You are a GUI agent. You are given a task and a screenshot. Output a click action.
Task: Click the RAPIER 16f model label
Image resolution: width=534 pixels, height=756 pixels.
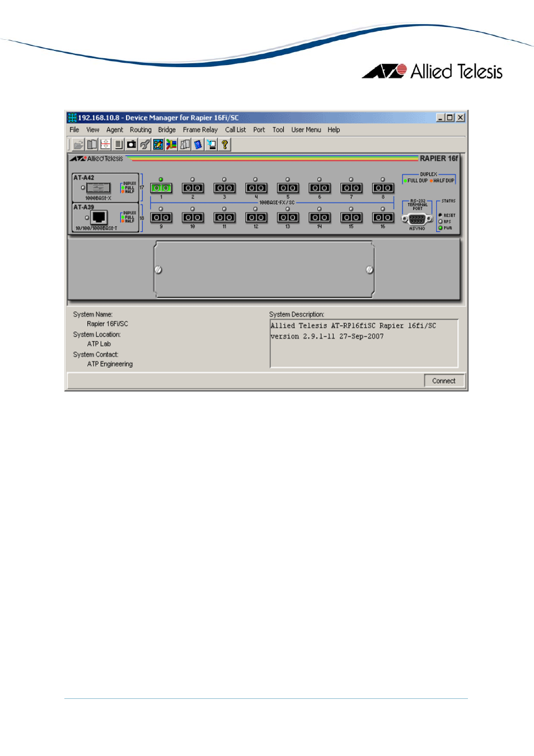(439, 158)
